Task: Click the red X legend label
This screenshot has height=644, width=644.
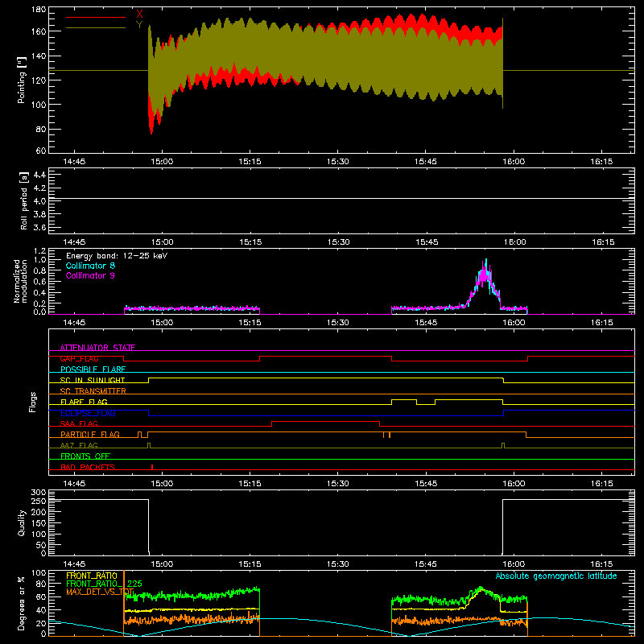Action: [x=139, y=14]
